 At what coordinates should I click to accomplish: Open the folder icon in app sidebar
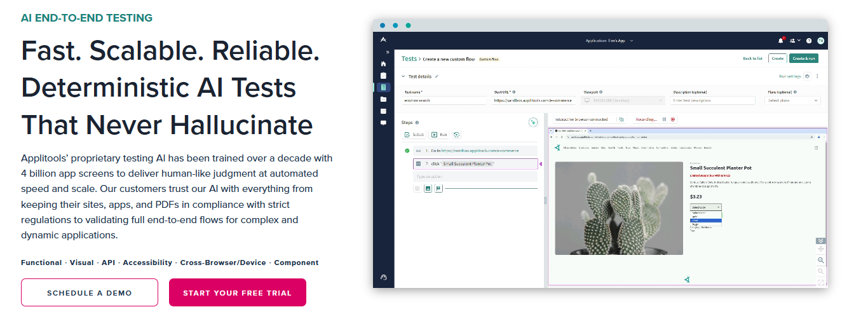[x=383, y=99]
